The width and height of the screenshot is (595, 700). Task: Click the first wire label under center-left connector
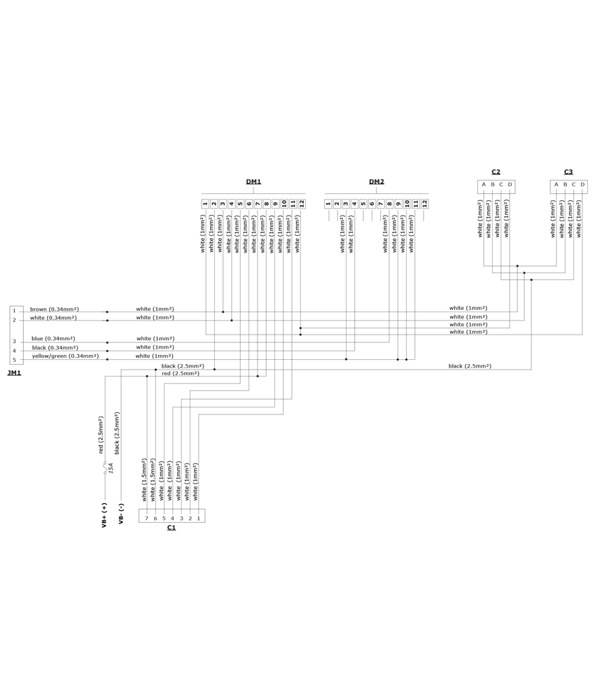click(155, 316)
